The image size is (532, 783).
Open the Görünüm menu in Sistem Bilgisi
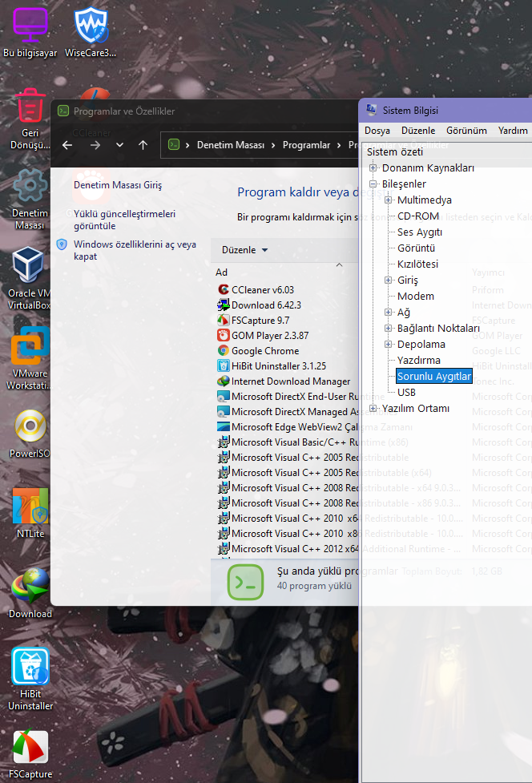[466, 131]
